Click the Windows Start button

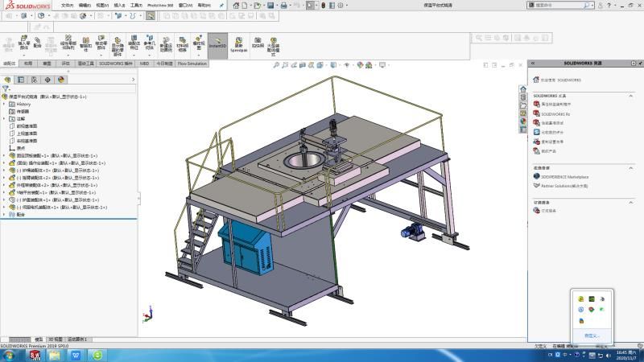[x=10, y=355]
